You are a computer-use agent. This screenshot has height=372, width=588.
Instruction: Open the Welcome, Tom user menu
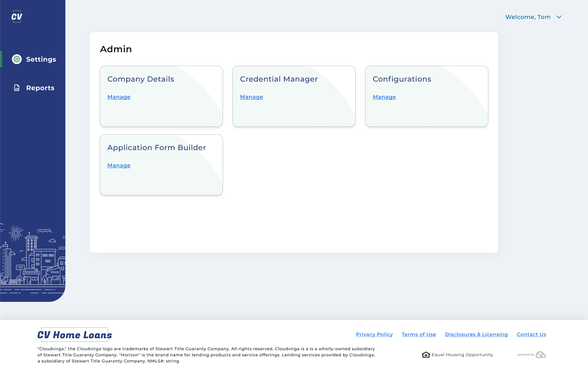[x=528, y=17]
